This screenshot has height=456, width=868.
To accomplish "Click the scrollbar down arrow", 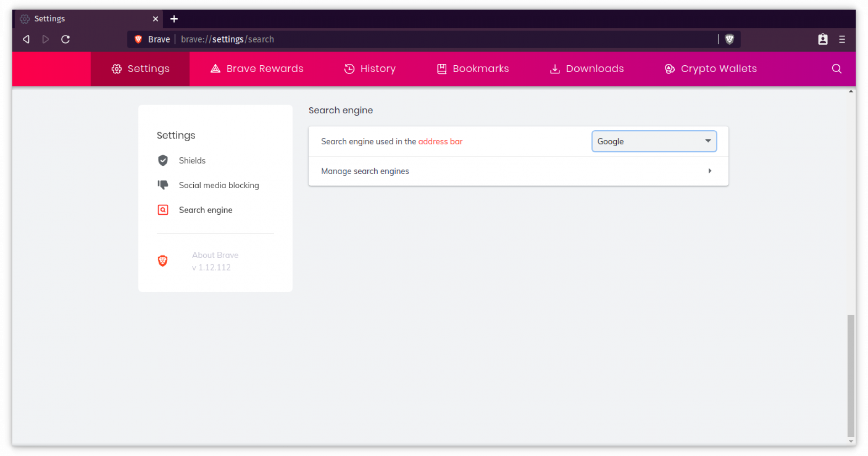I will pos(851,441).
